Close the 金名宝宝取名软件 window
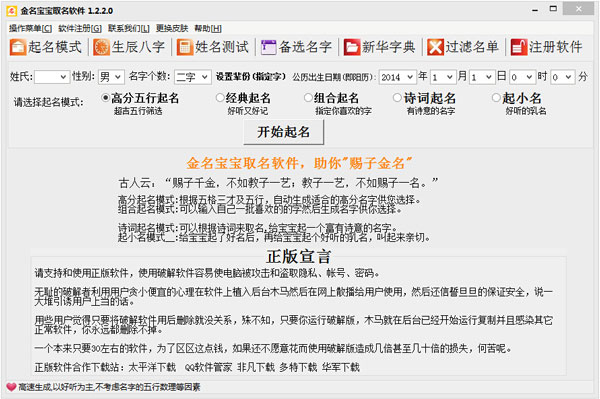The image size is (600, 399). point(579,9)
